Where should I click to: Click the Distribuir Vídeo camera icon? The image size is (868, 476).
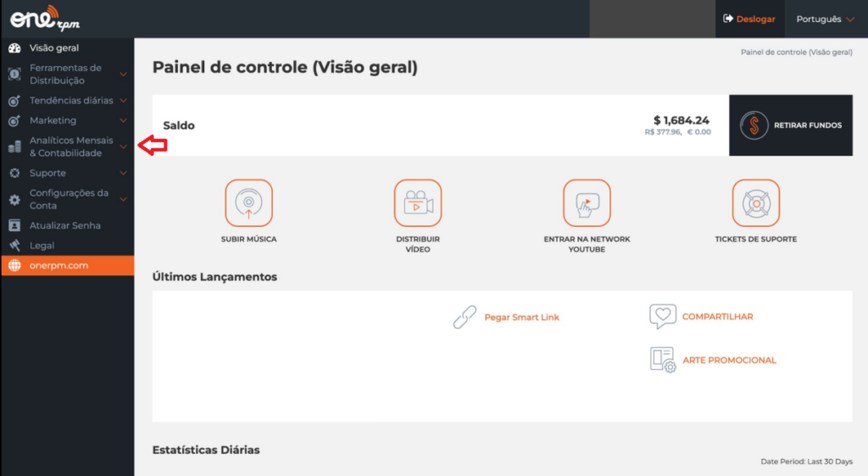418,203
